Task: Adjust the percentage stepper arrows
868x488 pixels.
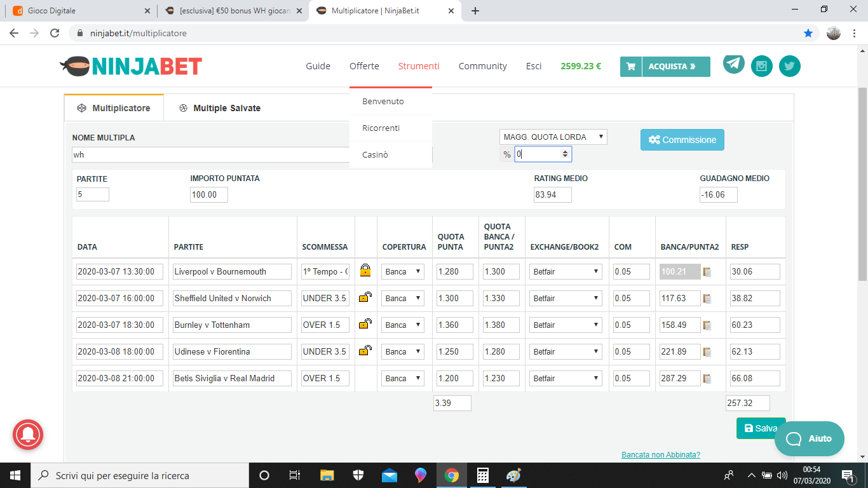Action: pyautogui.click(x=565, y=154)
